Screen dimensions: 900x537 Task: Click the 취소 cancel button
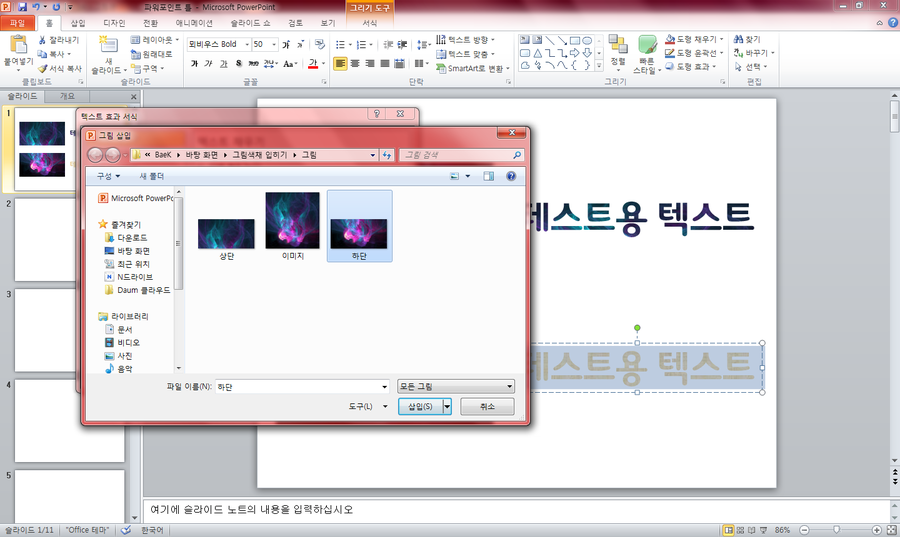pos(487,406)
